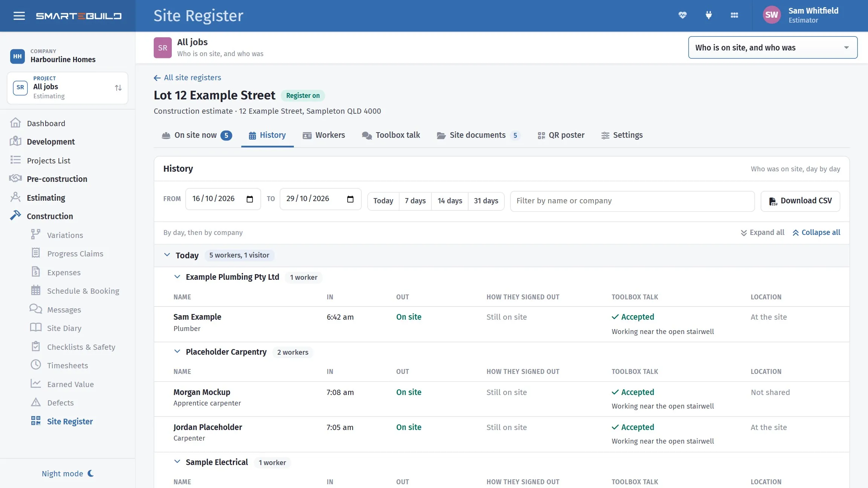868x488 pixels.
Task: Open the apps grid icon in header
Action: click(x=734, y=15)
